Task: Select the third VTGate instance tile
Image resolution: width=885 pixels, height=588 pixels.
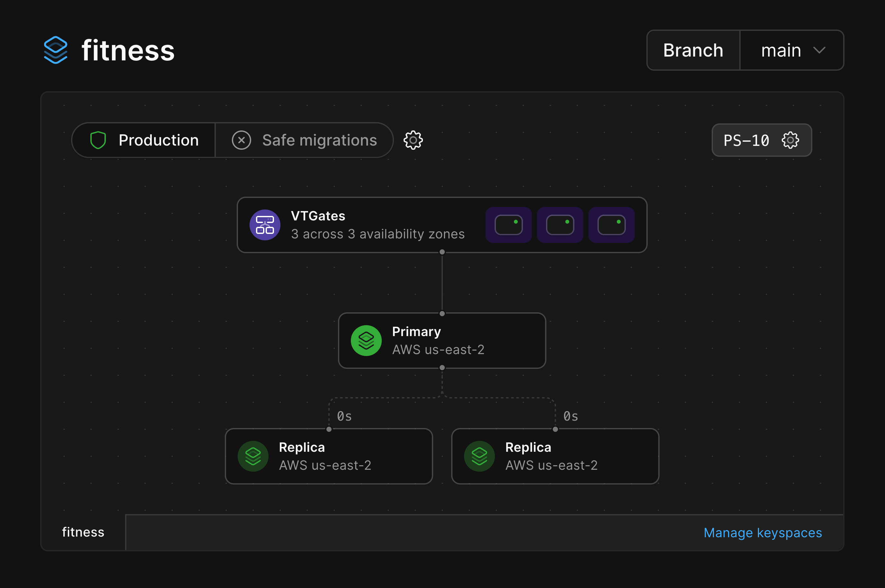Action: pos(611,225)
